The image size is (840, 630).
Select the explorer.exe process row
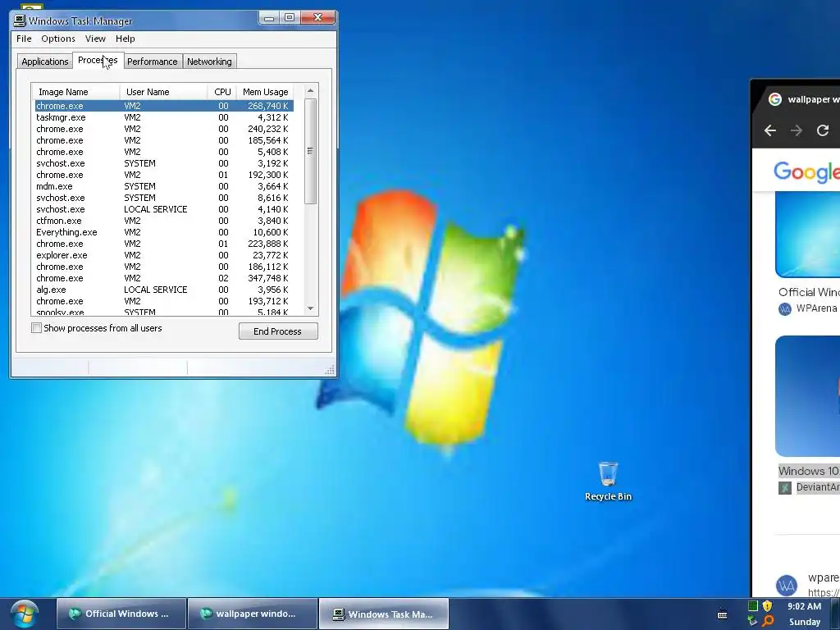(x=164, y=256)
